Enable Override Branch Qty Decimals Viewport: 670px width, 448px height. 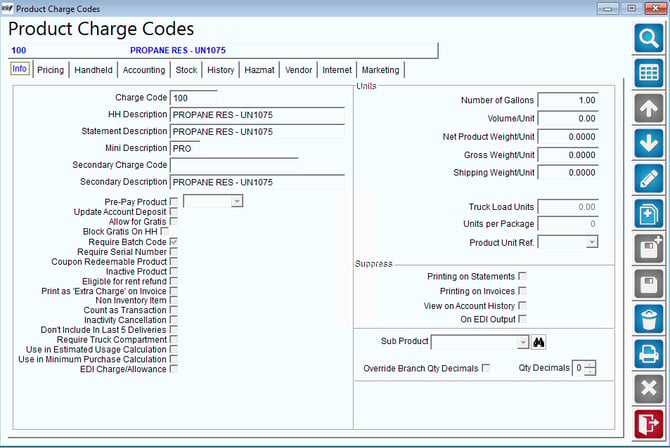(x=486, y=368)
